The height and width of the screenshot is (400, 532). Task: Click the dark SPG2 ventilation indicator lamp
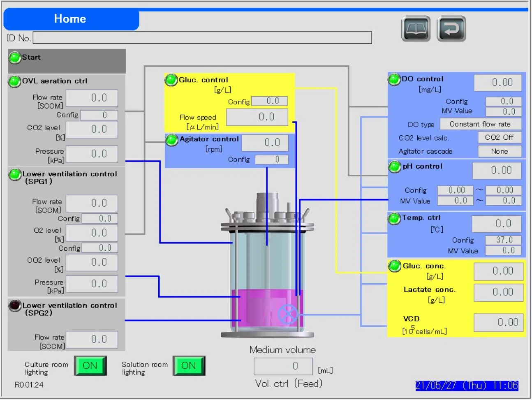click(15, 305)
